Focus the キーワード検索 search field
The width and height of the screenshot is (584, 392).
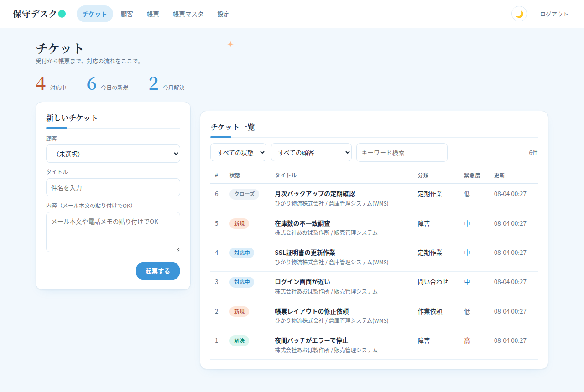[402, 152]
